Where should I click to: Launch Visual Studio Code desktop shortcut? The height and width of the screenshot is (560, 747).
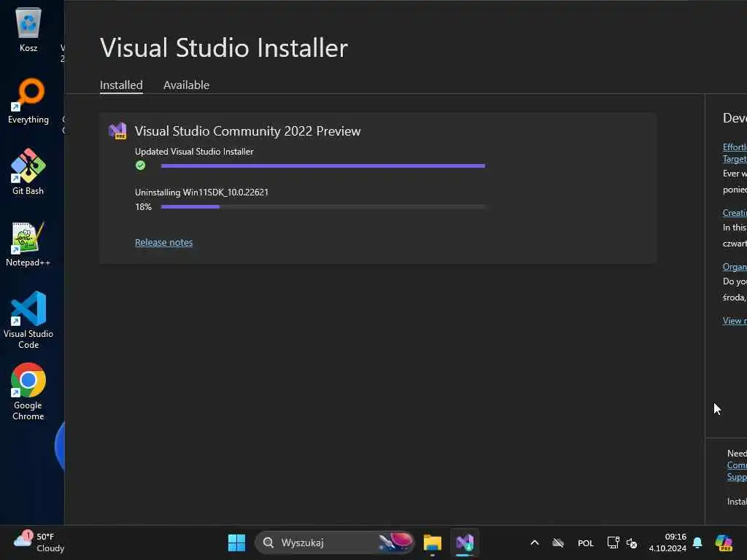click(x=28, y=320)
